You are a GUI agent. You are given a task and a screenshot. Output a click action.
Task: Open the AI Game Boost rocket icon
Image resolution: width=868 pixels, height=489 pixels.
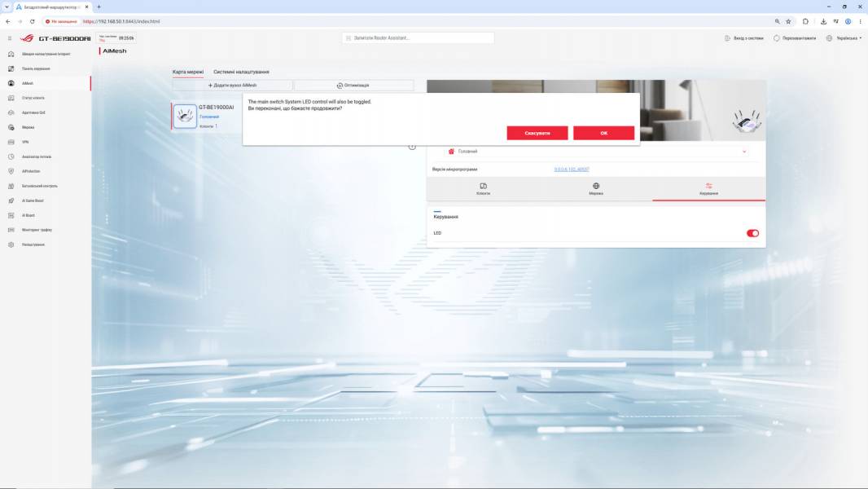coord(11,200)
